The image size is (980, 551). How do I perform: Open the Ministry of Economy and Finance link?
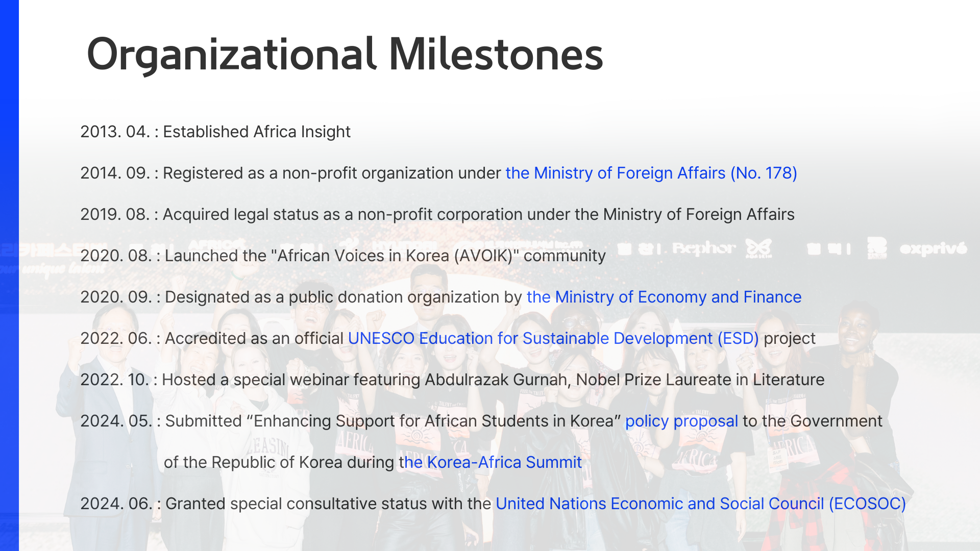click(664, 297)
